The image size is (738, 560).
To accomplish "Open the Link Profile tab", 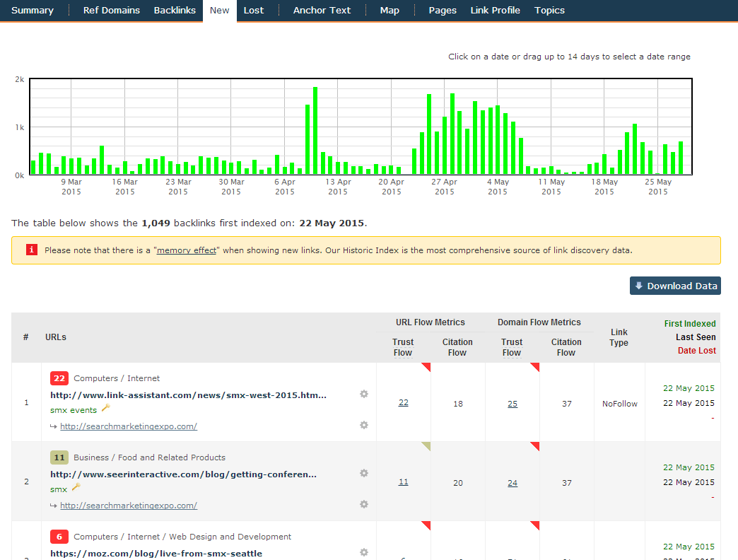I will [495, 11].
